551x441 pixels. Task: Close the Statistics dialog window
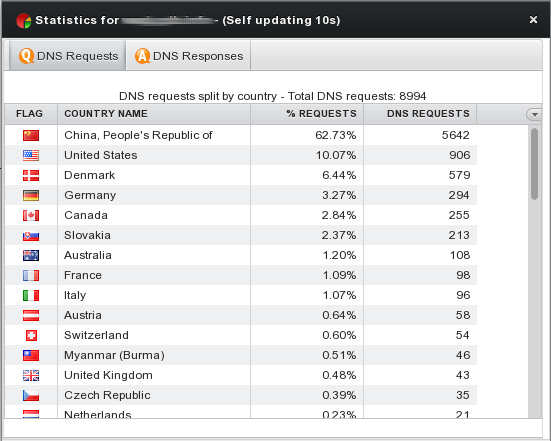(533, 20)
